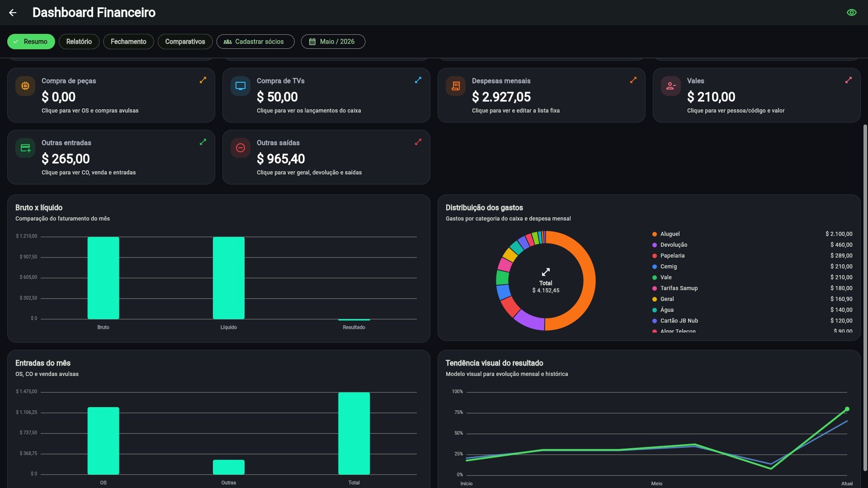Screen dimensions: 868x488
Task: Click the Total bar in Entradas do mês
Action: tap(354, 433)
